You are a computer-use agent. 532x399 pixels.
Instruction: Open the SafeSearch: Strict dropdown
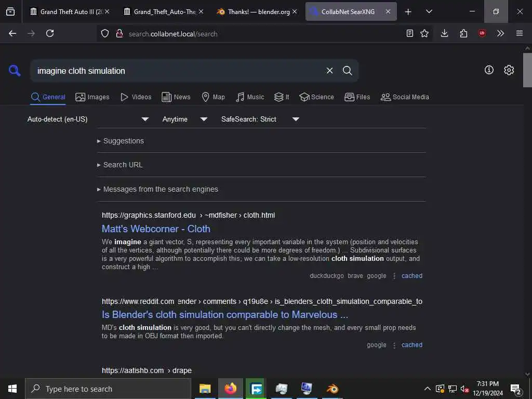coord(260,119)
